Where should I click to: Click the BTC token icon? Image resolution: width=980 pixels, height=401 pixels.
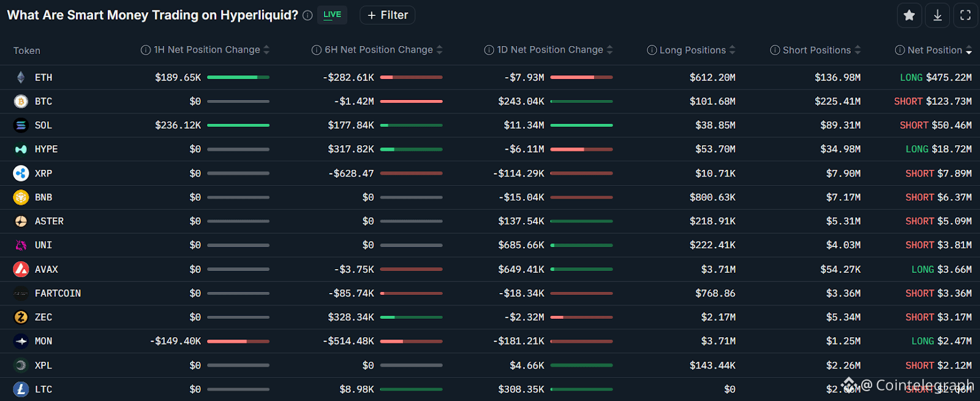click(x=21, y=101)
